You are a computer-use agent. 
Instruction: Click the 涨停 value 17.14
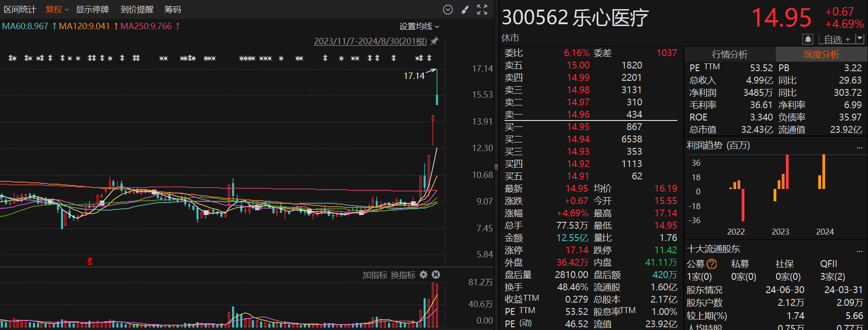(577, 250)
